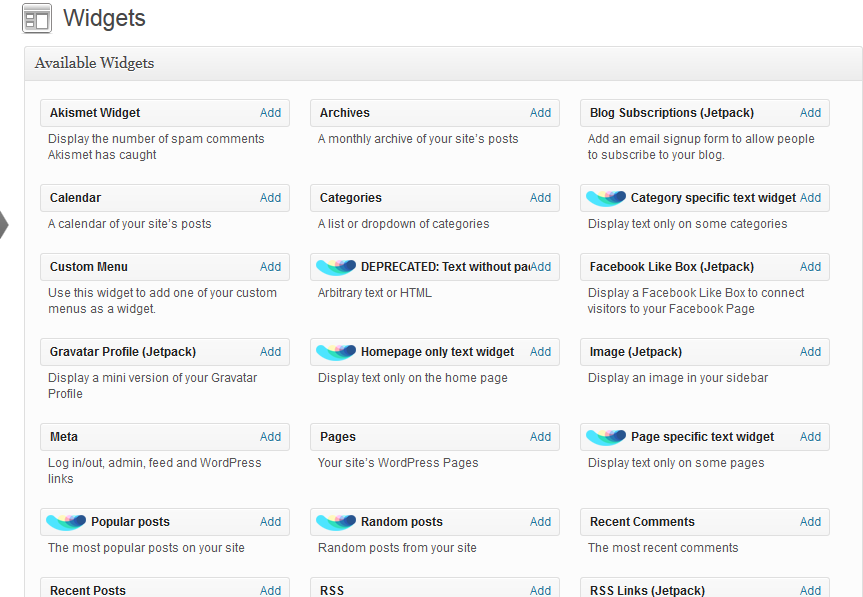This screenshot has width=863, height=597.
Task: Collapse the Available Widgets panel header
Action: [444, 64]
